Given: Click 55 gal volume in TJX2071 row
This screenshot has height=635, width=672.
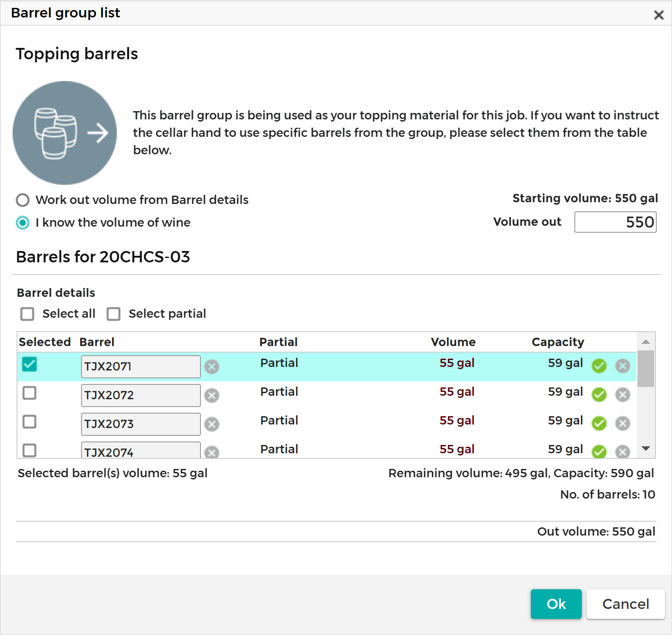Looking at the screenshot, I should point(457,363).
